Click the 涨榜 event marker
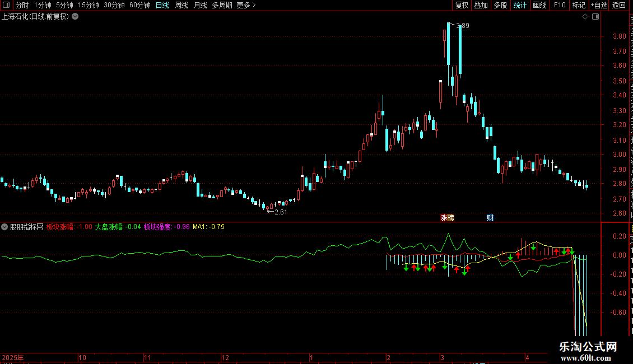Screen dimensions: 633x364 coord(447,217)
